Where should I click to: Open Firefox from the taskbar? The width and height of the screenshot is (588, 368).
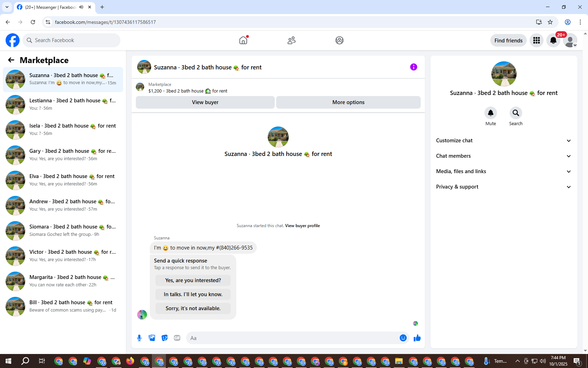pos(130,361)
